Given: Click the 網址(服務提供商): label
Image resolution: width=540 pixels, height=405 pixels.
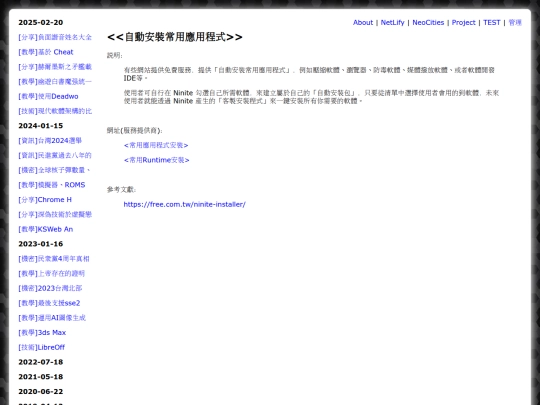Looking at the screenshot, I should coord(135,131).
